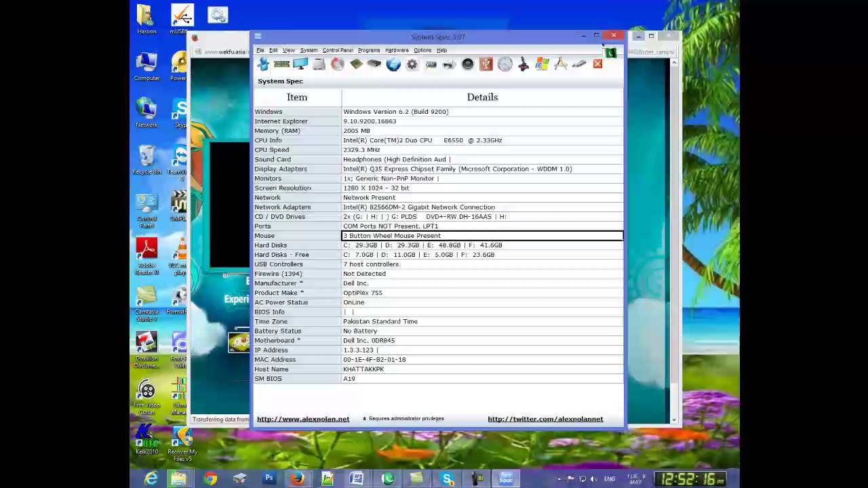Click the Windows flag toolbar icon

point(542,64)
